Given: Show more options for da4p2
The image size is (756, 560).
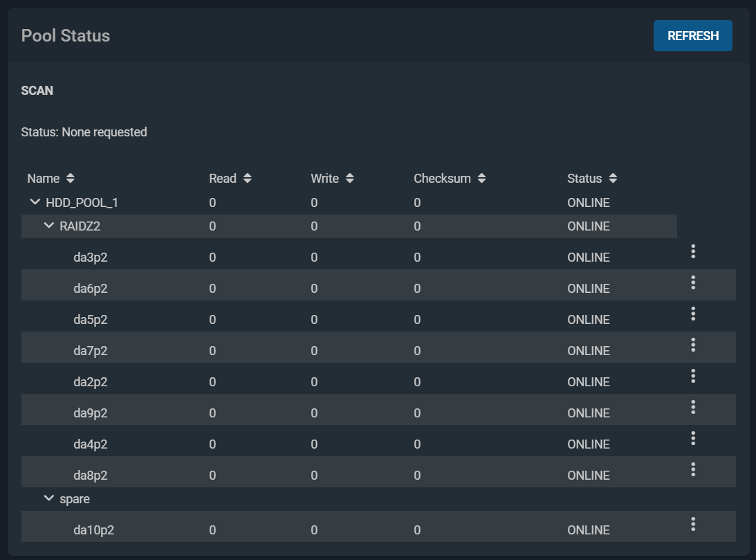Looking at the screenshot, I should pos(692,438).
